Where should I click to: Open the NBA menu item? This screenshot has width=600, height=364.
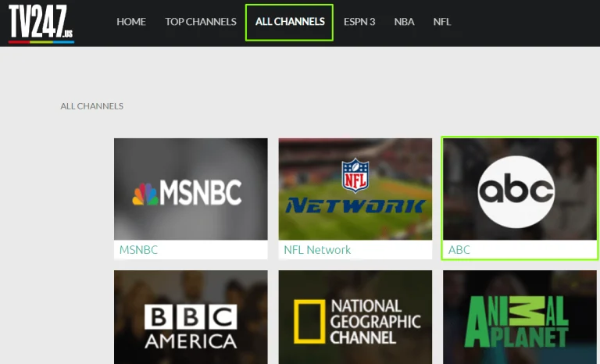click(404, 22)
